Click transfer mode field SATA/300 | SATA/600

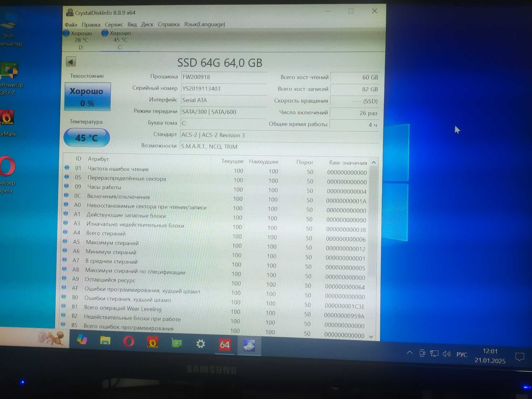coord(223,112)
